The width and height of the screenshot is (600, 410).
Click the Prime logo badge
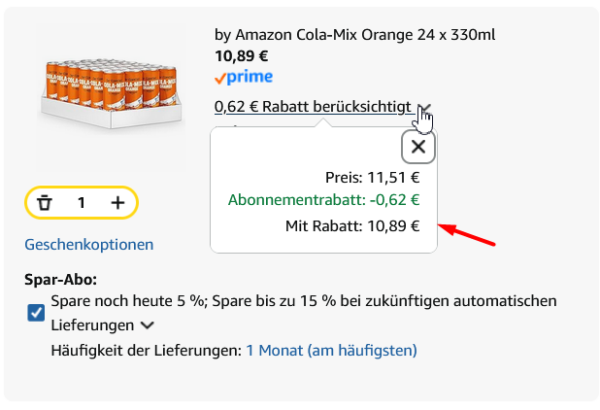tap(243, 77)
